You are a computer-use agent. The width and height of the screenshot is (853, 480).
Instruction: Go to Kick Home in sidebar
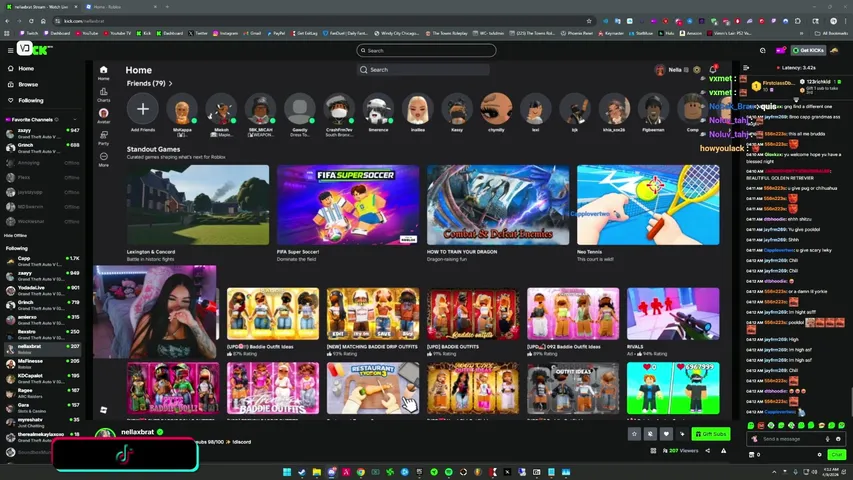tap(22, 69)
